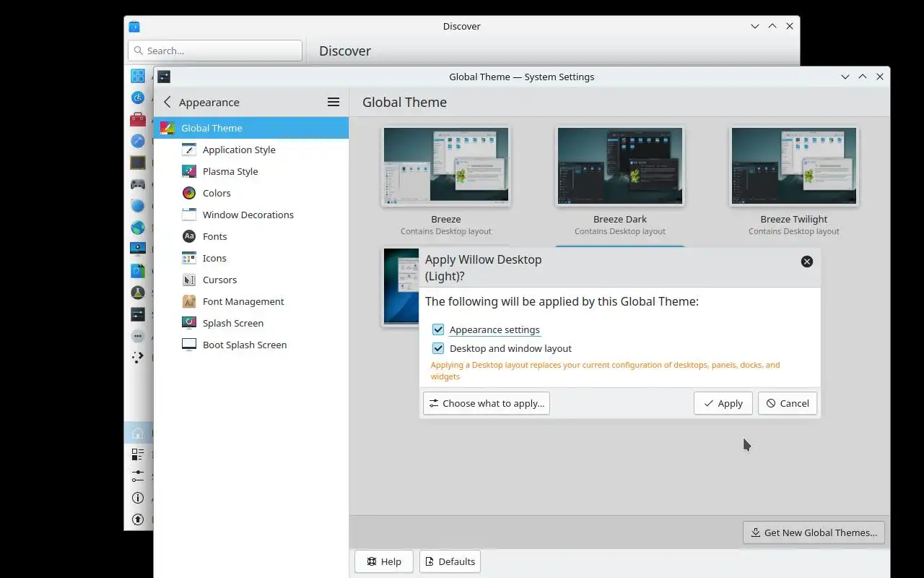Open Application Style in sidebar list

click(x=250, y=150)
